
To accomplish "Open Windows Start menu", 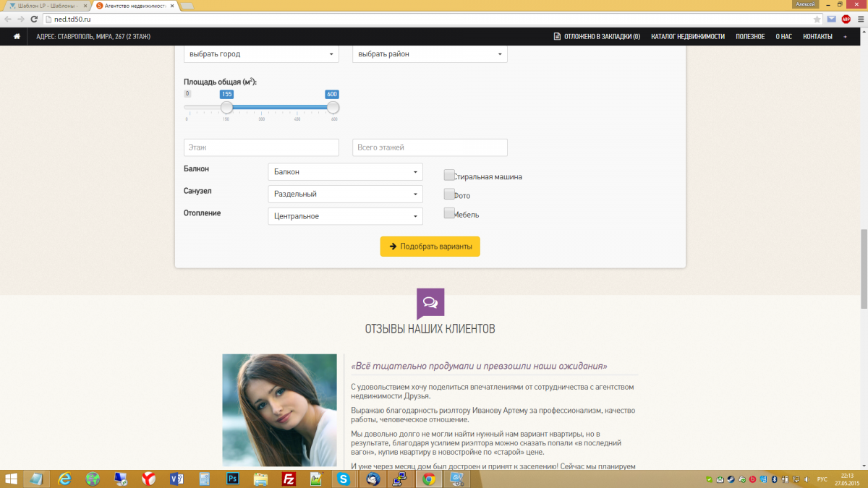I will 12,479.
